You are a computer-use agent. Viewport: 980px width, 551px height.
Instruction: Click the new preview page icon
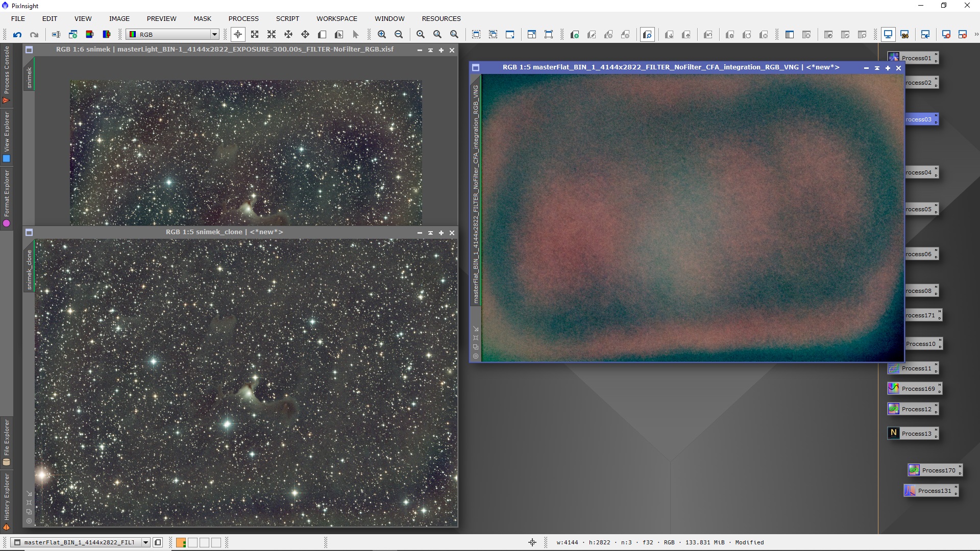[322, 35]
